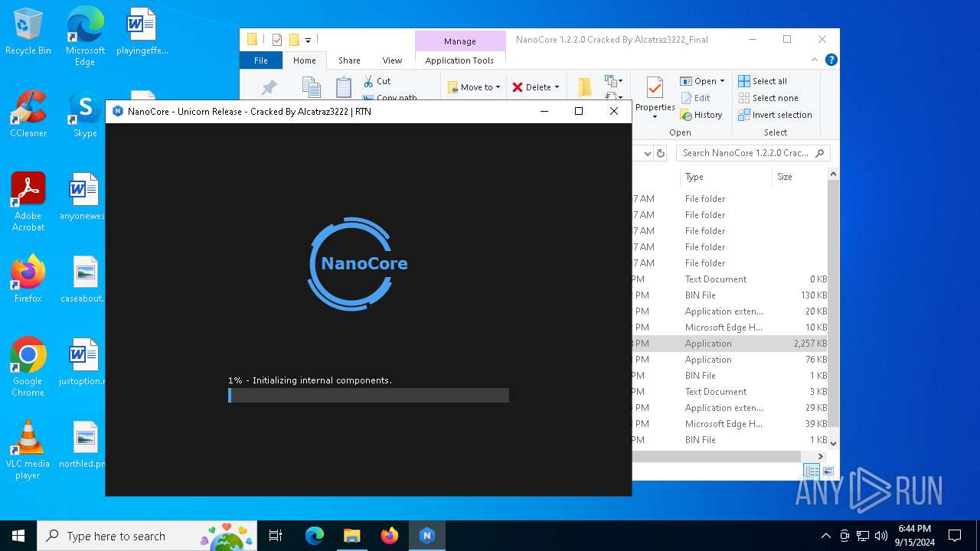Image resolution: width=980 pixels, height=551 pixels.
Task: Switch to the Share ribbon tab
Action: point(349,60)
